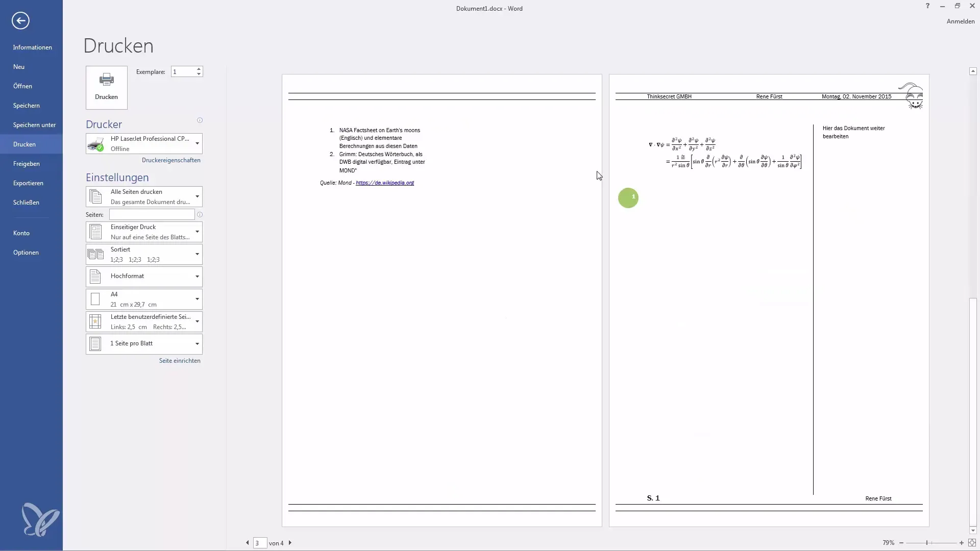Fit page using zoom-to-page icon
980x551 pixels.
pos(972,543)
